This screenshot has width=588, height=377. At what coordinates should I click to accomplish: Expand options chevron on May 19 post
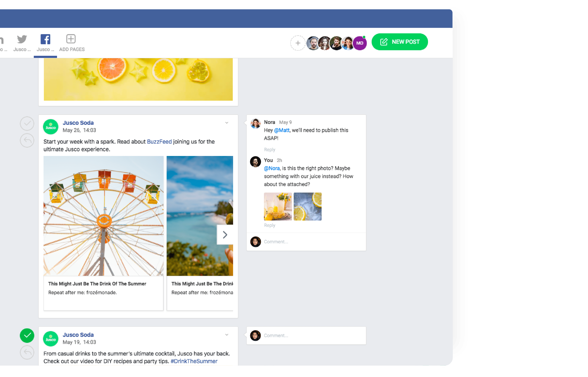point(226,335)
